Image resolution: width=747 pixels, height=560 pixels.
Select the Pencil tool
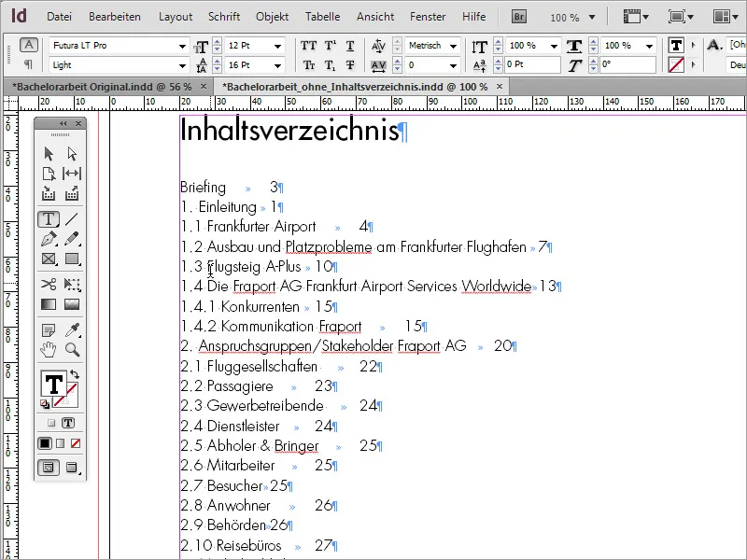click(x=72, y=239)
